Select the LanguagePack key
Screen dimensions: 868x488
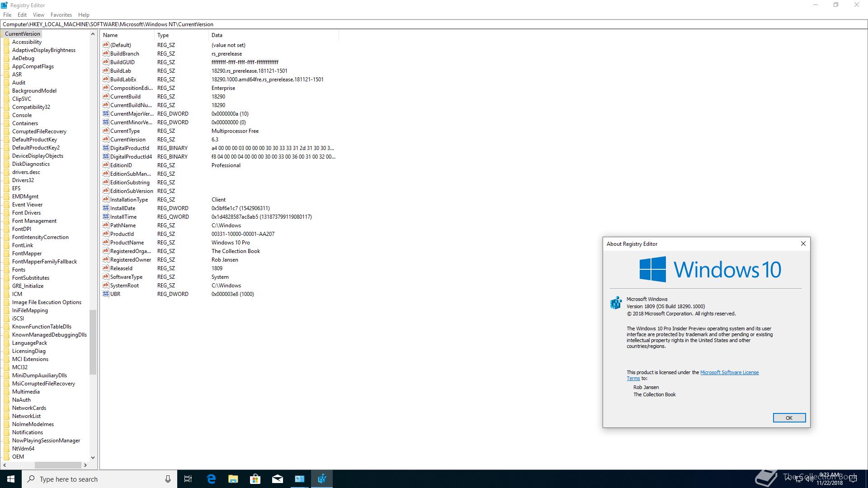[x=29, y=343]
